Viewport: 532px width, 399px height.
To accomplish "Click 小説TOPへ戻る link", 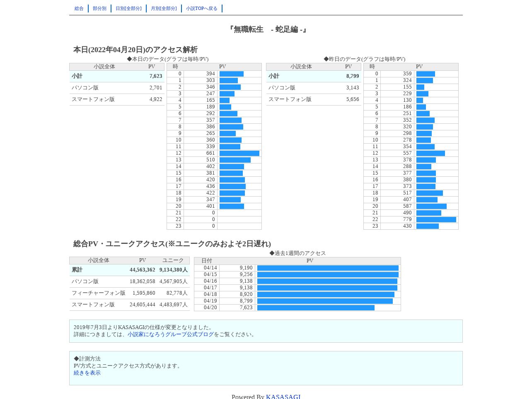I will pyautogui.click(x=202, y=8).
